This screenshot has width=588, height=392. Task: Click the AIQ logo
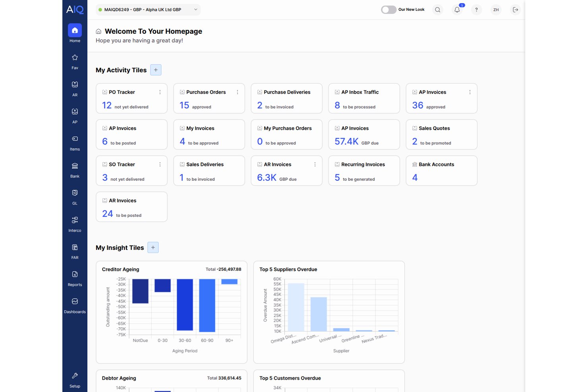point(75,10)
